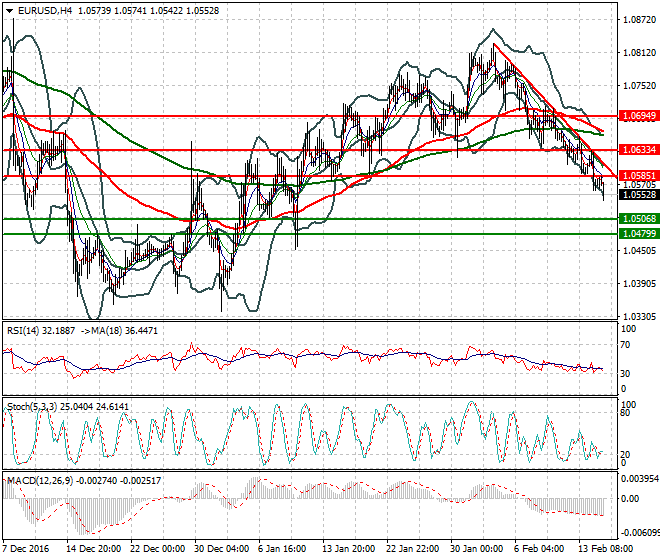Select the 6 Feb 04:00 time label
The height and width of the screenshot is (560, 660).
click(x=539, y=549)
